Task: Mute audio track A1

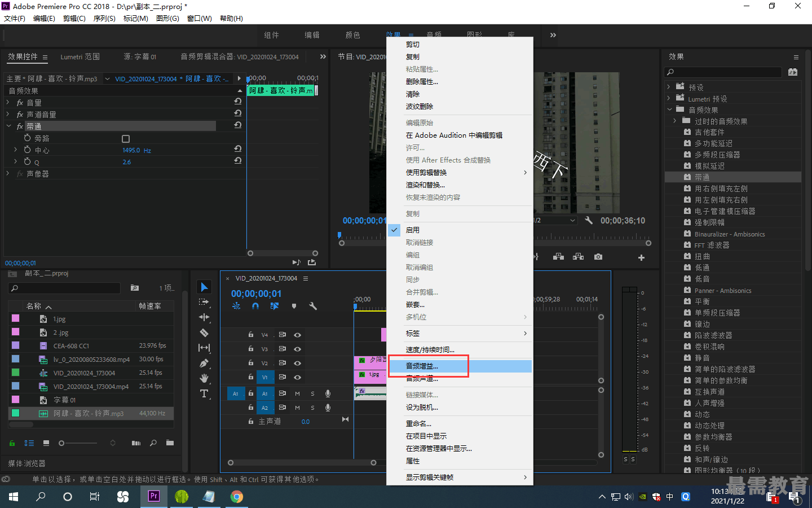Action: point(297,393)
